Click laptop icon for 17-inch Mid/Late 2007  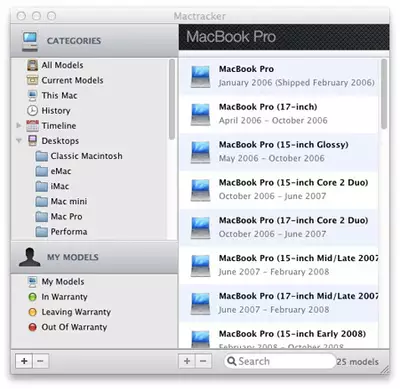click(x=200, y=303)
